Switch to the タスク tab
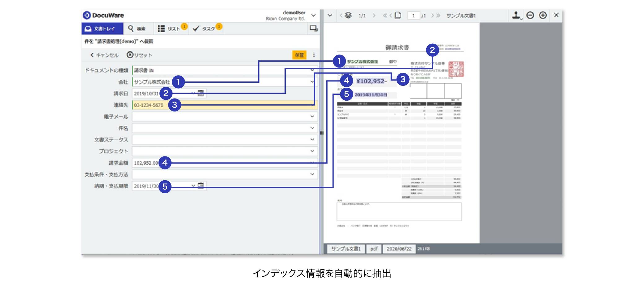Screen dimensions: 644x285 point(204,28)
